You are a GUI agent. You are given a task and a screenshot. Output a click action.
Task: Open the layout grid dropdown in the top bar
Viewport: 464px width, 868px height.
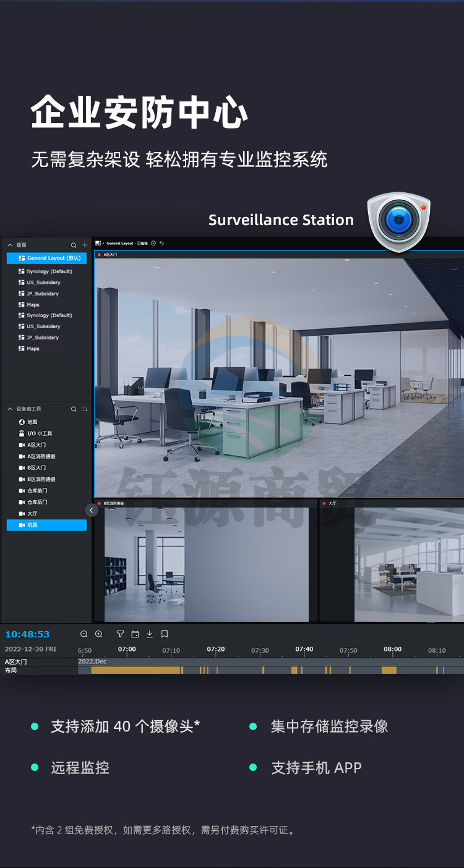[98, 244]
